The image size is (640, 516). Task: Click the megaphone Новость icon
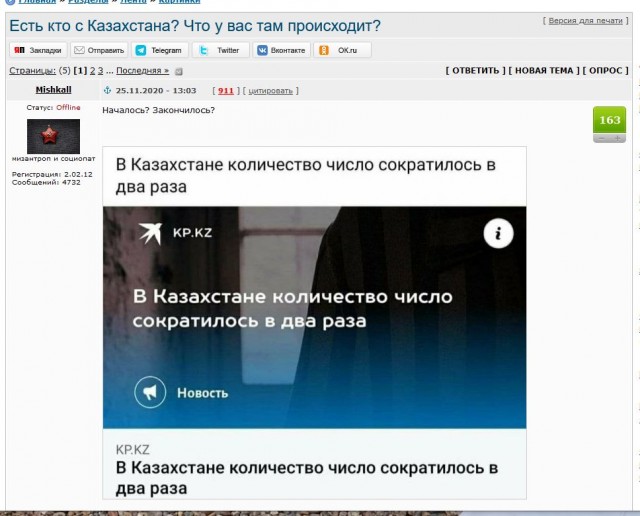pyautogui.click(x=150, y=392)
